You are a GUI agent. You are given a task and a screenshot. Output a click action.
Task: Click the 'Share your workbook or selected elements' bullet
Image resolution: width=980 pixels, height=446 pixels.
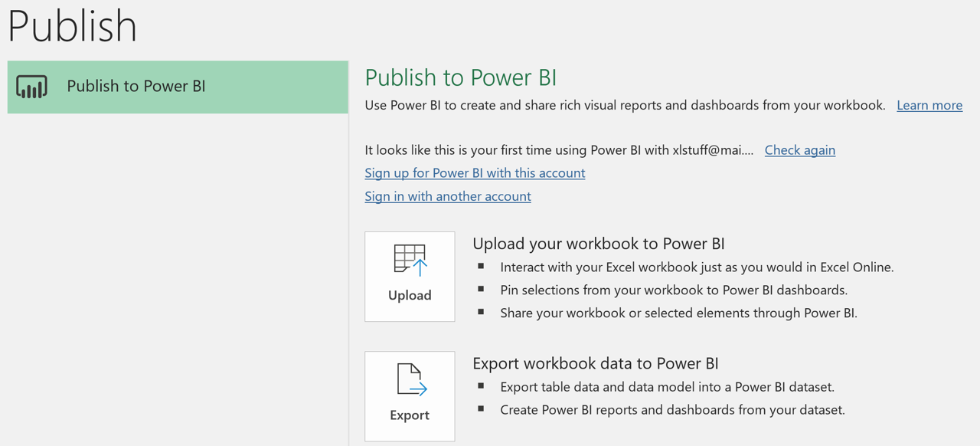[x=678, y=313]
